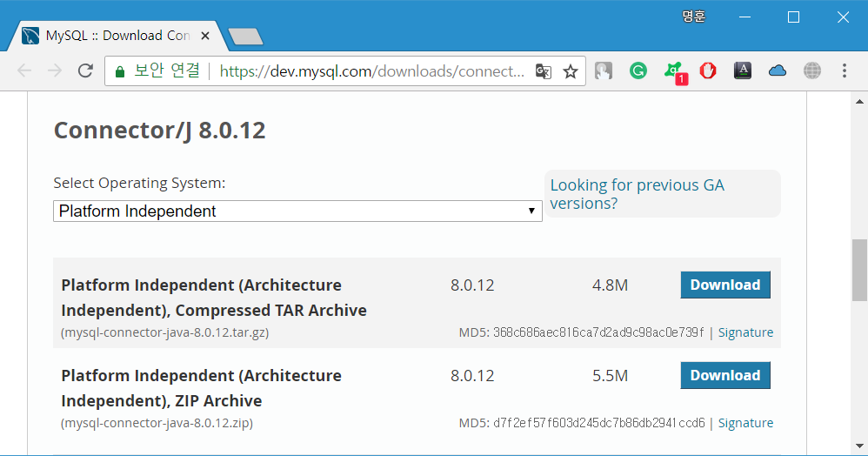Open the dictionary book extension icon

pos(742,71)
